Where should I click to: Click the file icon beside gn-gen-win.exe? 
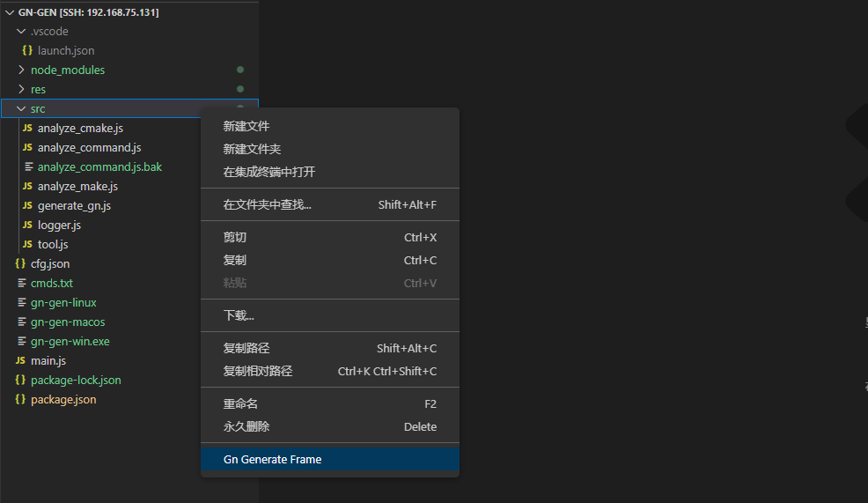tap(21, 342)
